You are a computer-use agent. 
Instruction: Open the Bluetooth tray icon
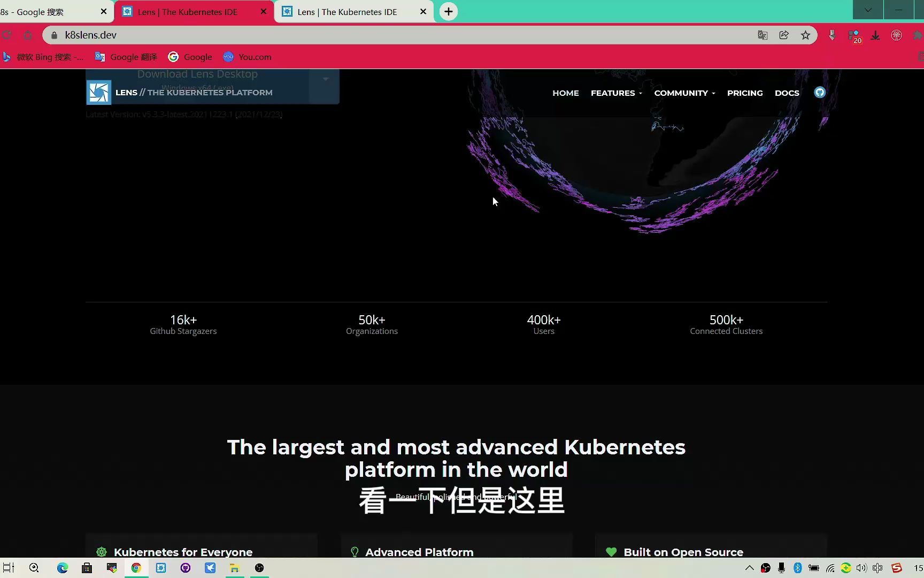pos(797,568)
